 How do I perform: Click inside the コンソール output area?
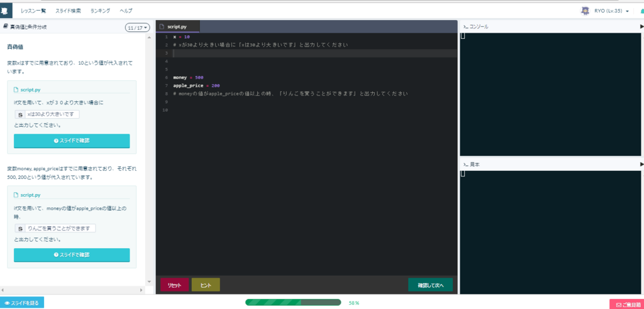click(550, 94)
